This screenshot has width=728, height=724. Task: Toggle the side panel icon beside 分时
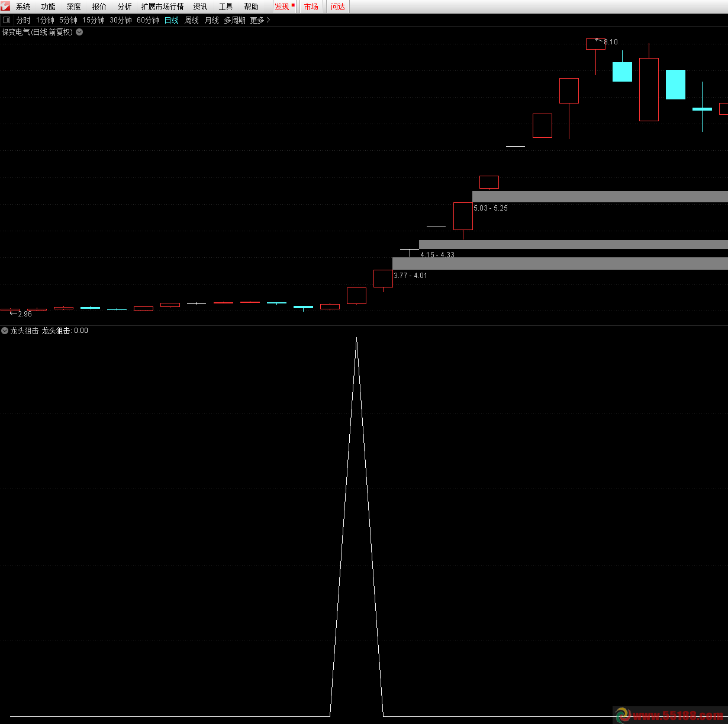[7, 20]
